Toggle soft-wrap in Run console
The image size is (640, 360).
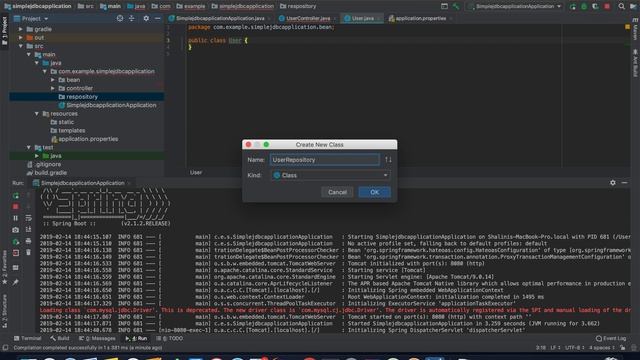click(29, 218)
